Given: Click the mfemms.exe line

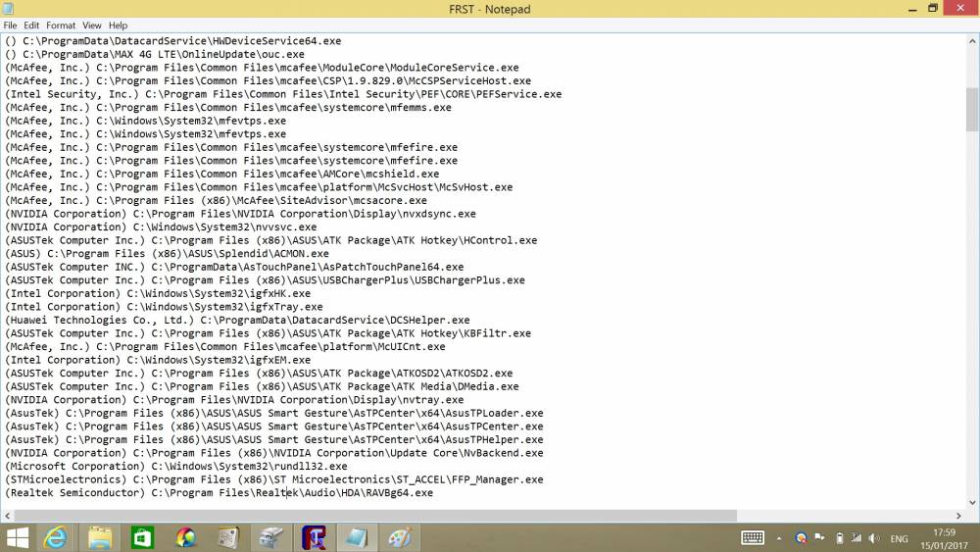Looking at the screenshot, I should tap(228, 108).
